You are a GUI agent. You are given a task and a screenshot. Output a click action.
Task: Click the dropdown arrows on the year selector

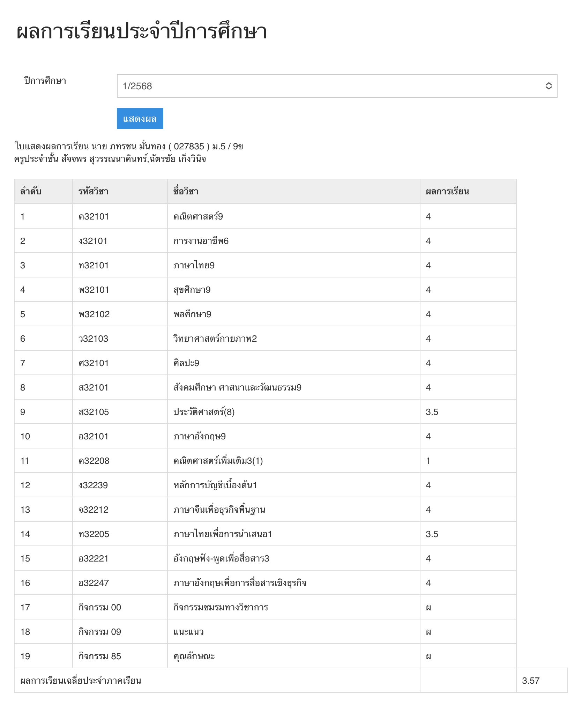[x=549, y=86]
